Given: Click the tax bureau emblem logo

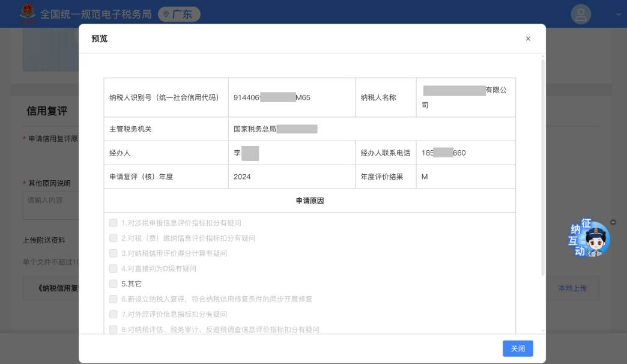Looking at the screenshot, I should (28, 14).
